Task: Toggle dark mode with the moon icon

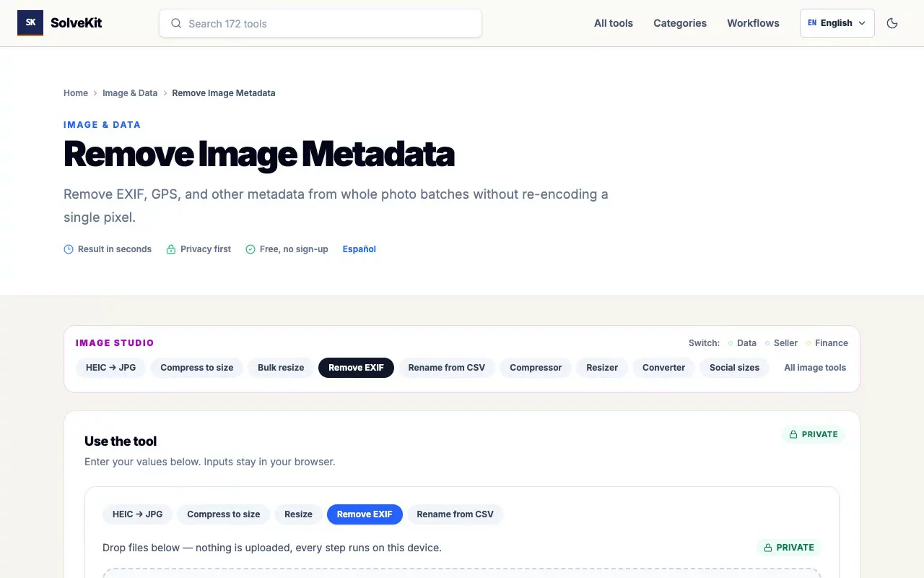Action: tap(892, 23)
